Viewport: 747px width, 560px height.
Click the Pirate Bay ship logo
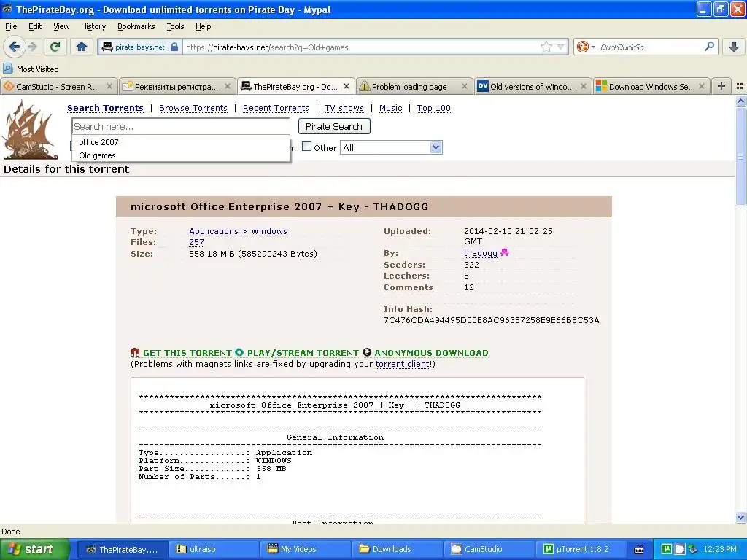(x=29, y=130)
